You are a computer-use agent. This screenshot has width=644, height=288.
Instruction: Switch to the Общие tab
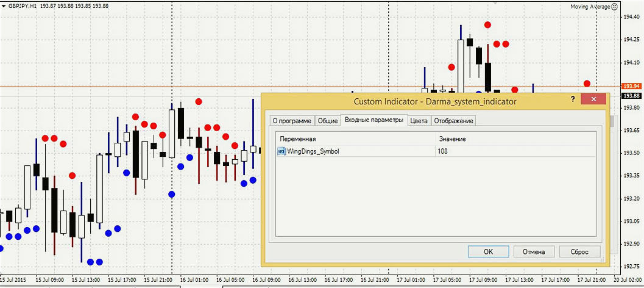pyautogui.click(x=327, y=121)
